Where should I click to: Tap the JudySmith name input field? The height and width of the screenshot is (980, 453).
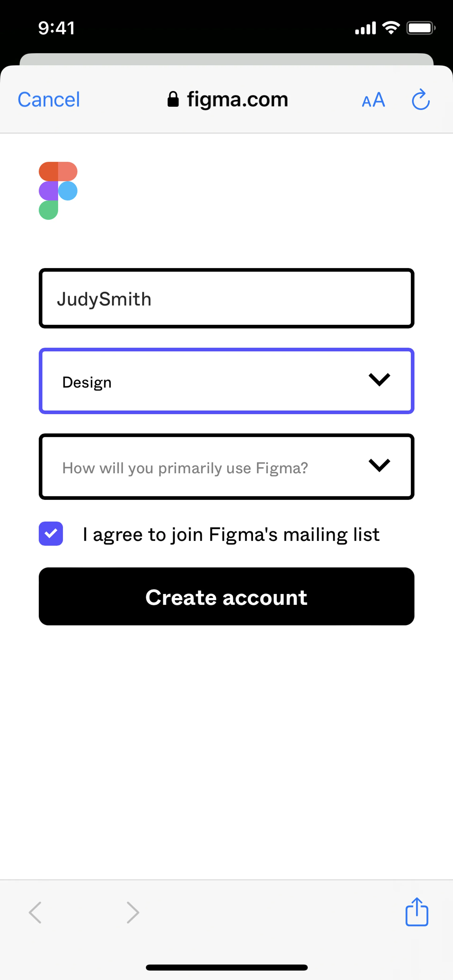[x=226, y=298]
